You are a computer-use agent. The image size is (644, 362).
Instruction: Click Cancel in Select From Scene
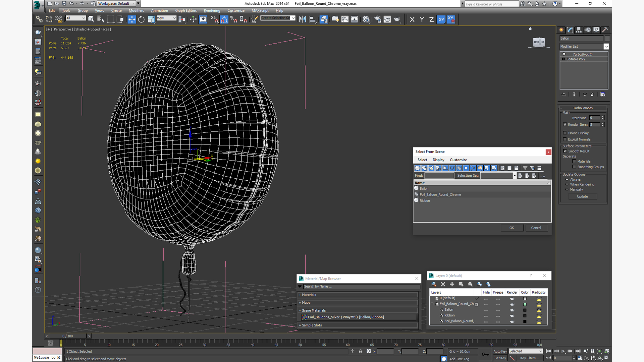pos(536,228)
